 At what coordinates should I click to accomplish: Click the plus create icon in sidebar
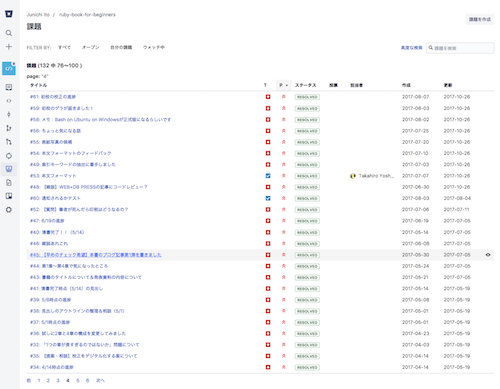pos(9,47)
